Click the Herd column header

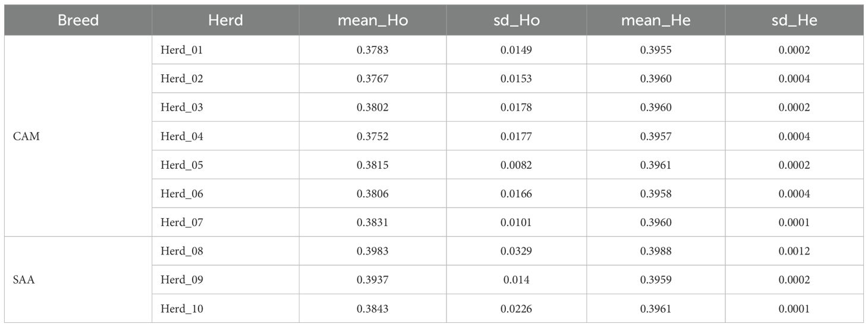coord(225,20)
